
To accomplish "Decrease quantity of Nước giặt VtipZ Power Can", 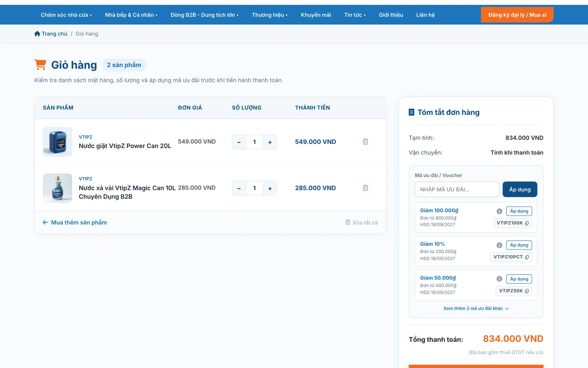I will pyautogui.click(x=239, y=142).
